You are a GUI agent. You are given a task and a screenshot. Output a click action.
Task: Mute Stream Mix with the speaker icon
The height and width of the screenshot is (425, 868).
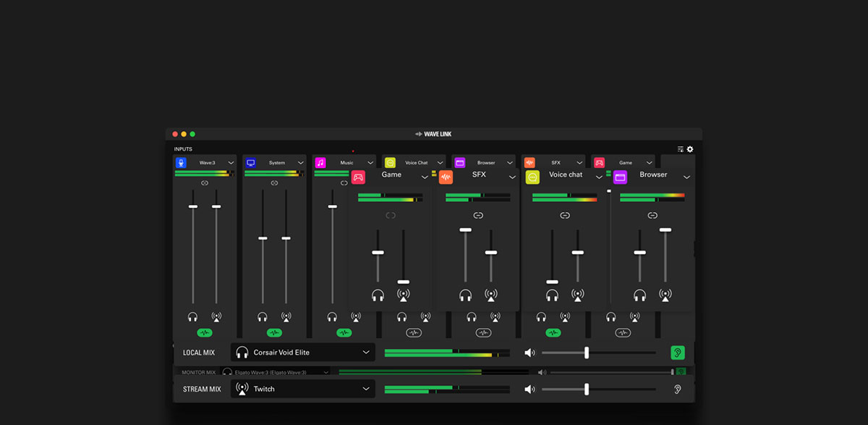pyautogui.click(x=530, y=389)
